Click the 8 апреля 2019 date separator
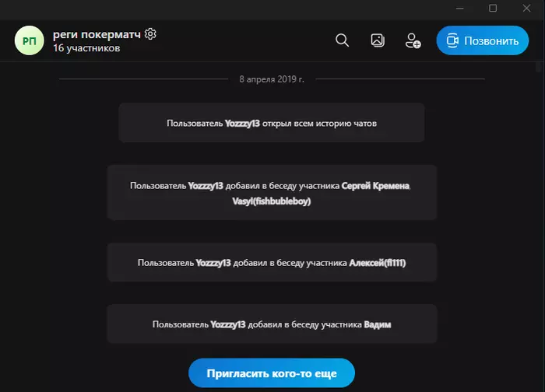 click(272, 79)
